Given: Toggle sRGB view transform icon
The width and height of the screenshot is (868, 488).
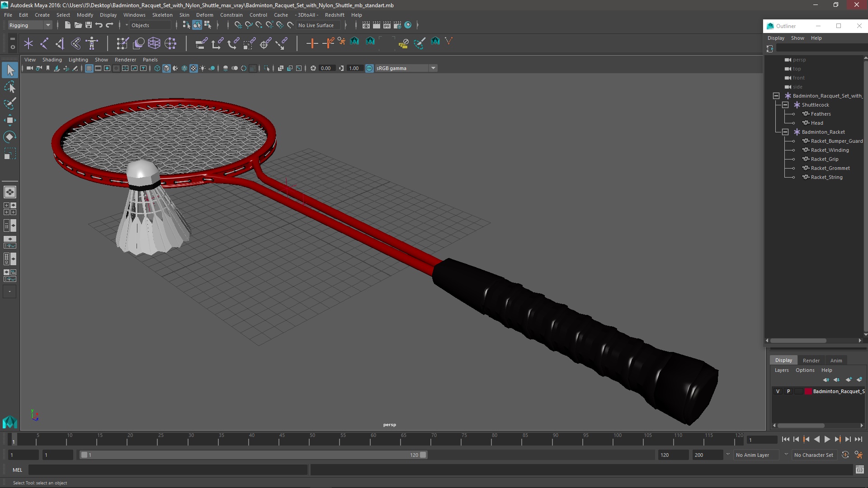Looking at the screenshot, I should click(369, 68).
